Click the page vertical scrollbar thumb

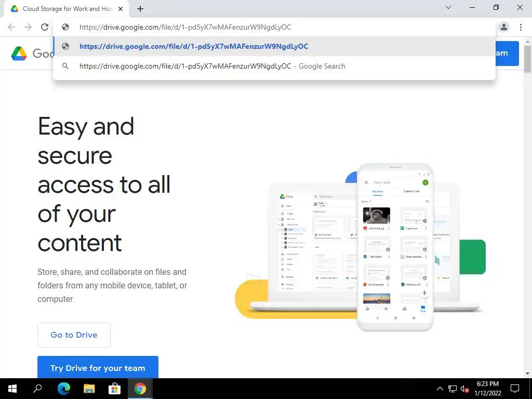click(527, 58)
